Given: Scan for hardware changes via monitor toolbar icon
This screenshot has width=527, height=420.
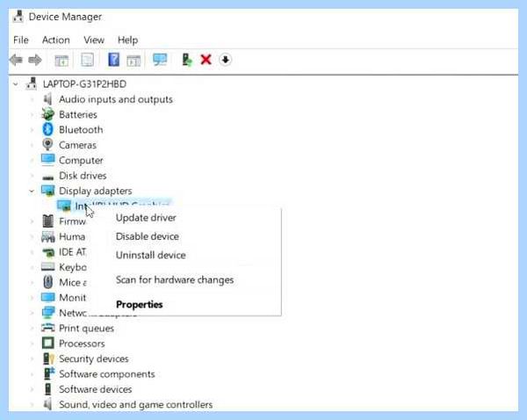Looking at the screenshot, I should click(160, 60).
